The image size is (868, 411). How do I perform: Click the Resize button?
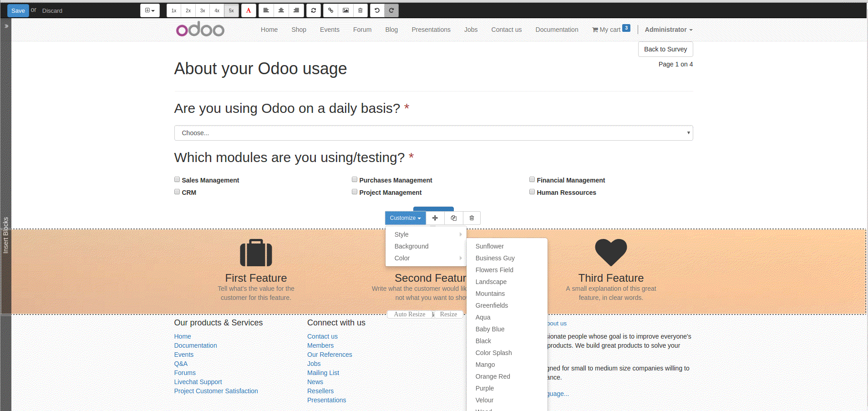point(448,314)
